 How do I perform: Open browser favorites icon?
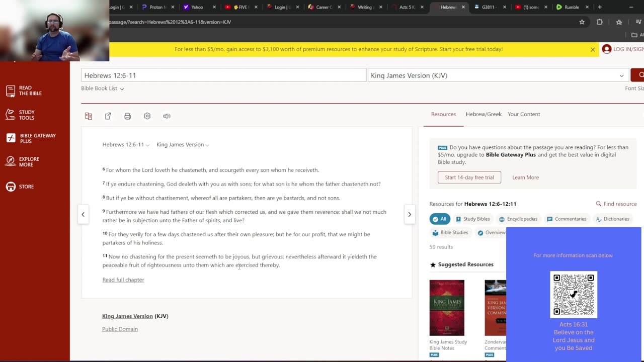(619, 22)
